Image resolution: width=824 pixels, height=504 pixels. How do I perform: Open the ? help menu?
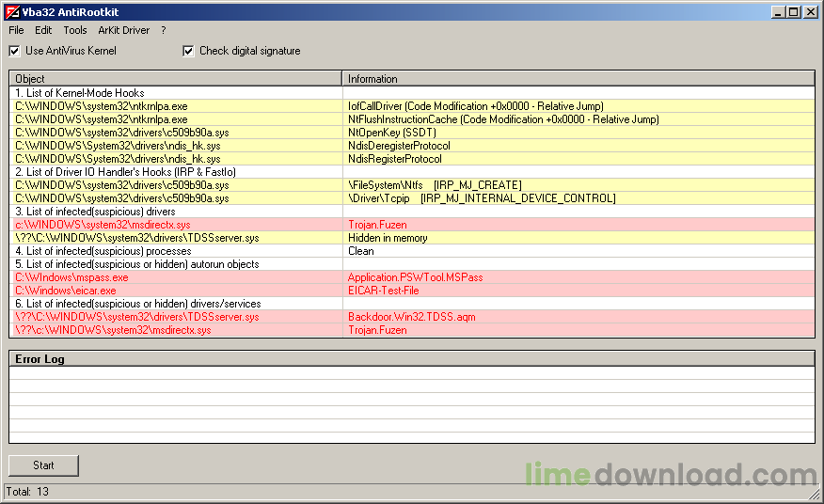click(163, 30)
